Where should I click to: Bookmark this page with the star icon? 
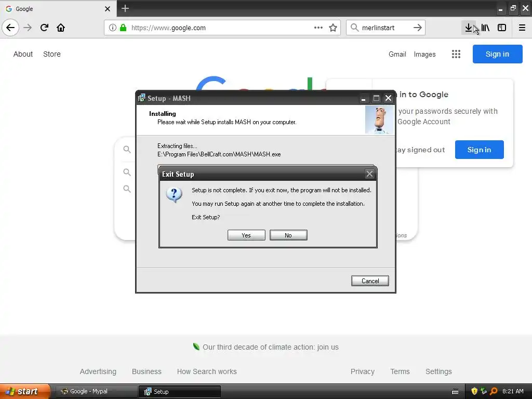[x=333, y=28]
